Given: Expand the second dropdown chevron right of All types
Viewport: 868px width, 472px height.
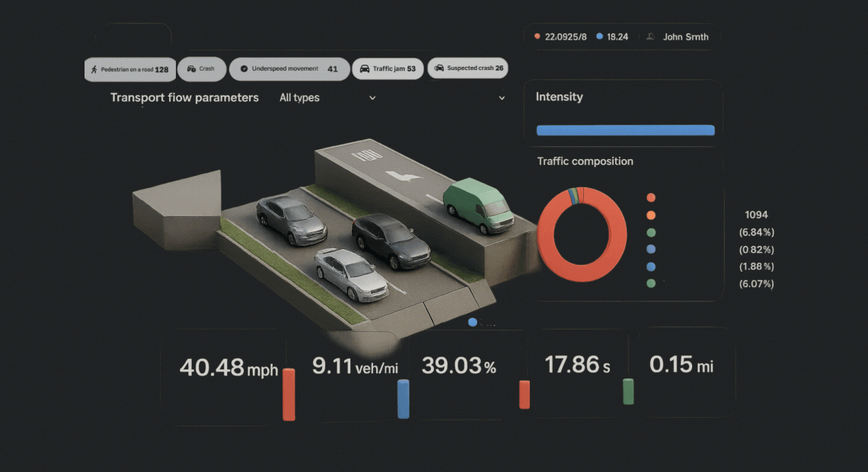Looking at the screenshot, I should coord(502,97).
